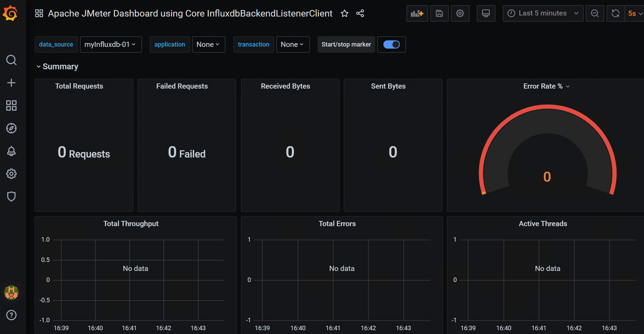Open Alerting bell icon
This screenshot has width=644, height=334.
coord(11,151)
